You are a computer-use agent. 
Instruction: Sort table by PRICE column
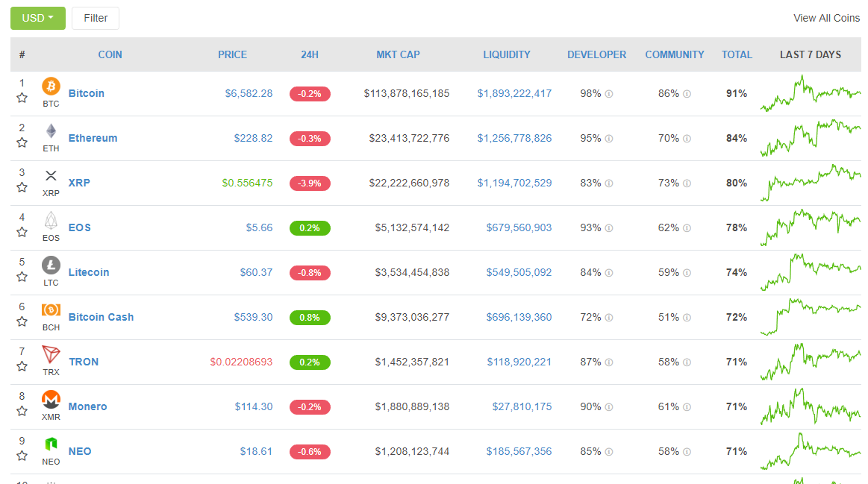(x=233, y=54)
